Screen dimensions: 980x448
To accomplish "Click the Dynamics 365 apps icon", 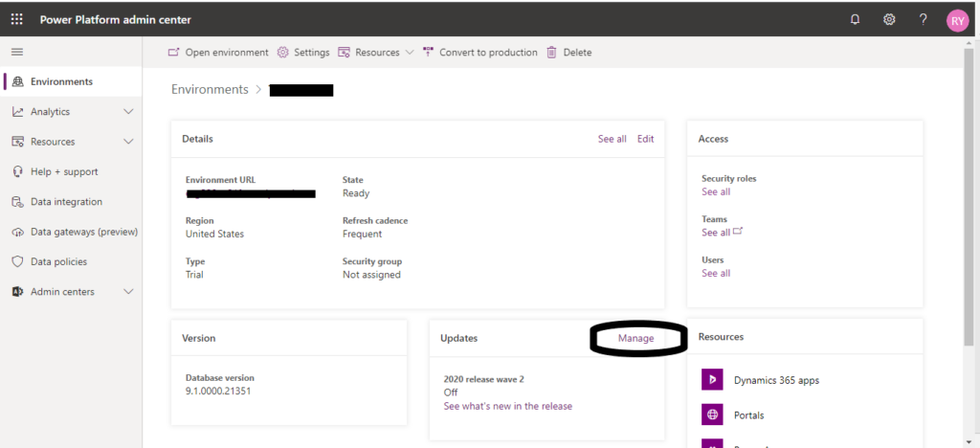I will pyautogui.click(x=712, y=380).
